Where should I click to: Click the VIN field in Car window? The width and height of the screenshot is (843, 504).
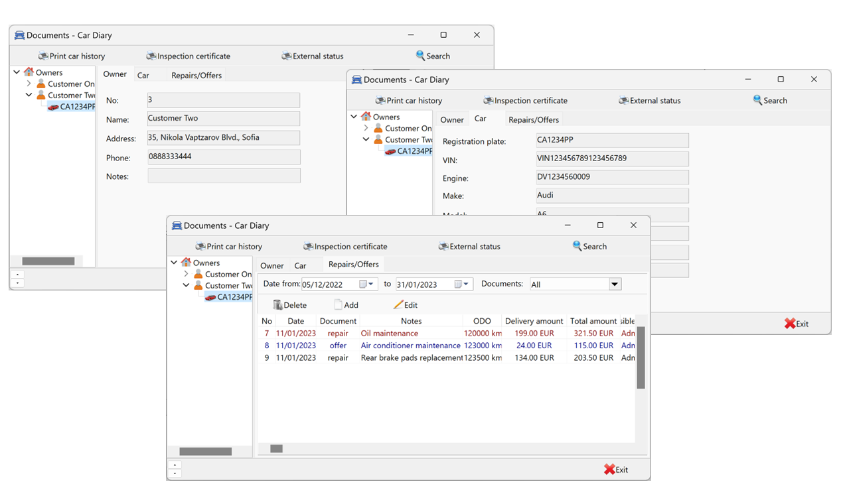coord(613,159)
